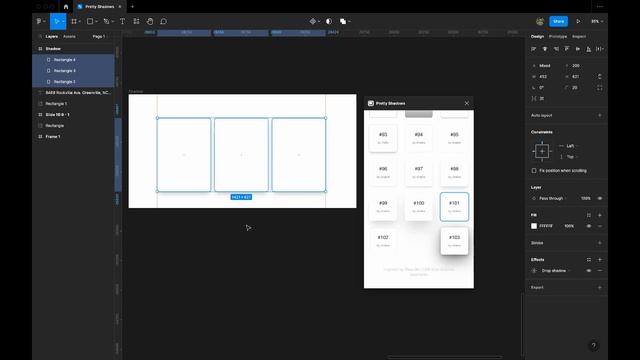The width and height of the screenshot is (640, 360).
Task: Open Drop shadow effect settings icon
Action: point(534,271)
